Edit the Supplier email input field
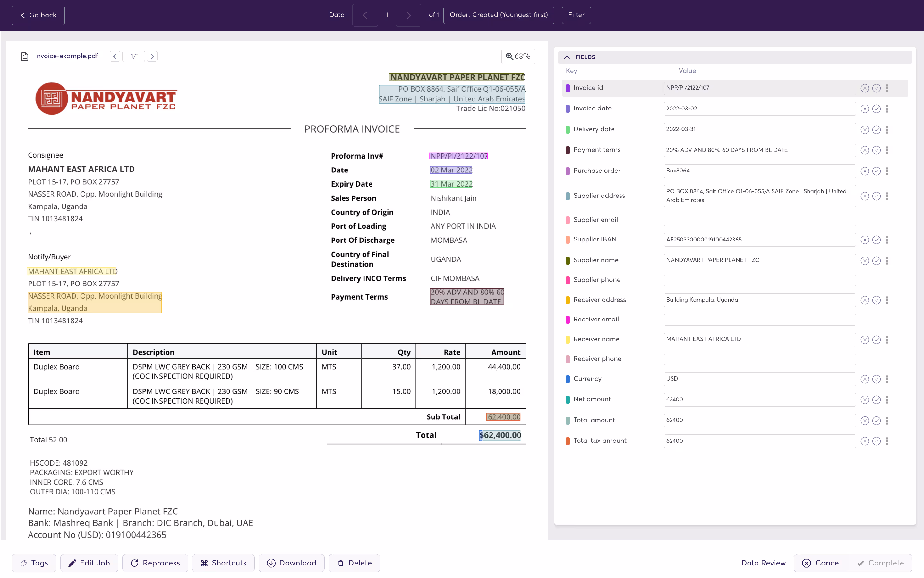The image size is (924, 578). (760, 220)
